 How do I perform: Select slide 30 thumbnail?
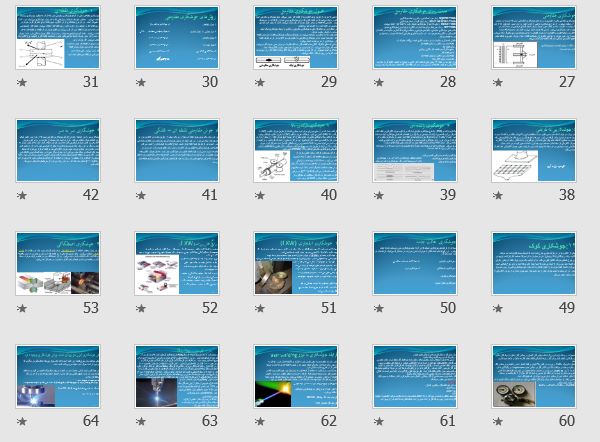click(177, 37)
